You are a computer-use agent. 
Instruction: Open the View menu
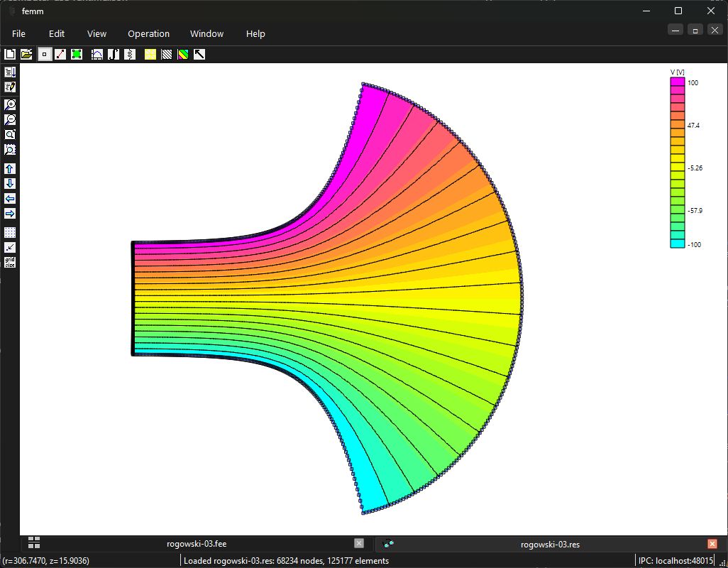(96, 34)
